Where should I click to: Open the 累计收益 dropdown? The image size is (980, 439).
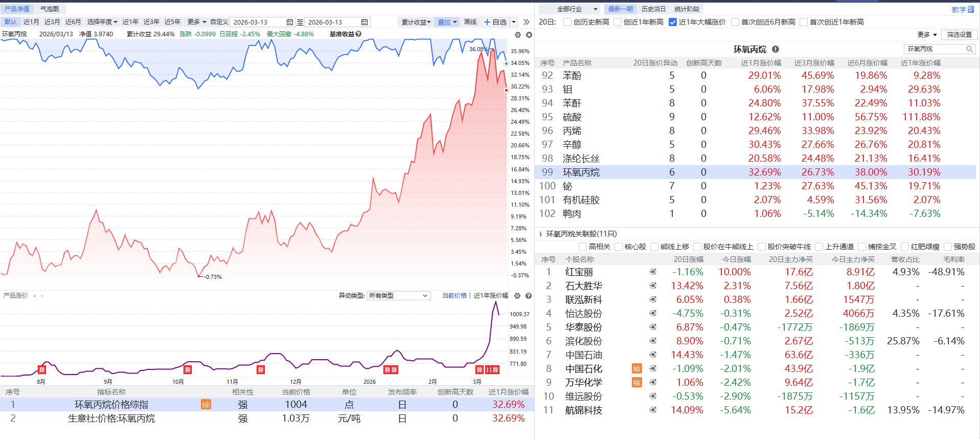416,22
